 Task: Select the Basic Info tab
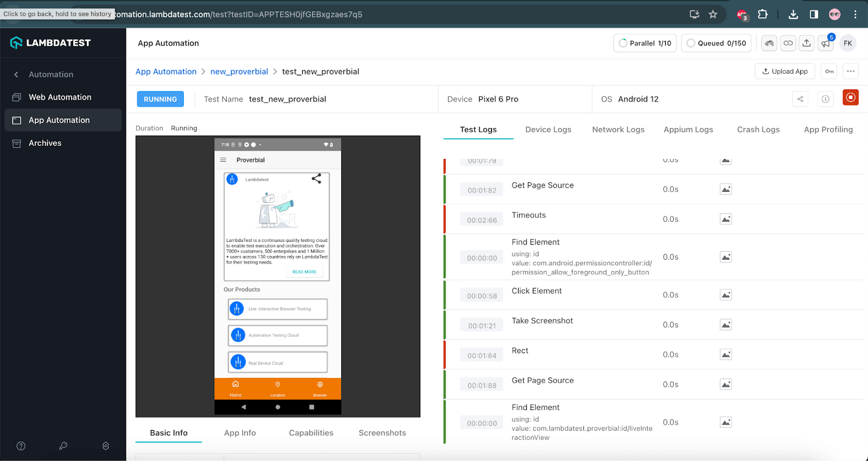(x=169, y=433)
